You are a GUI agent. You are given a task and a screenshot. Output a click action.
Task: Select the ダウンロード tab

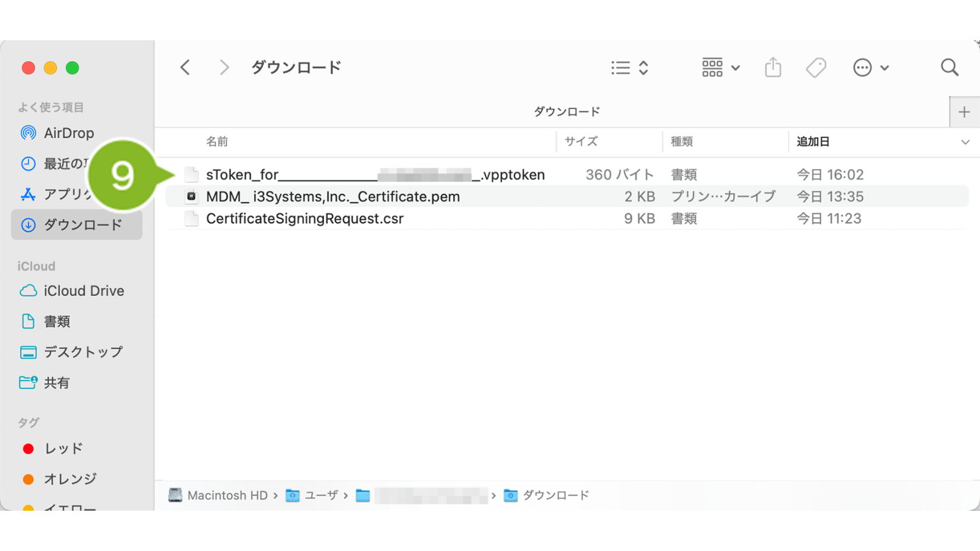pyautogui.click(x=566, y=112)
